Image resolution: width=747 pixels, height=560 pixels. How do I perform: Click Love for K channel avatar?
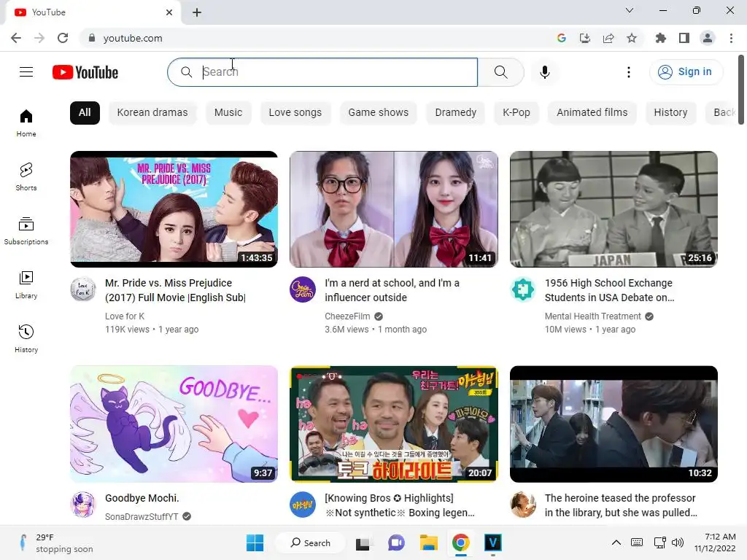pyautogui.click(x=83, y=289)
